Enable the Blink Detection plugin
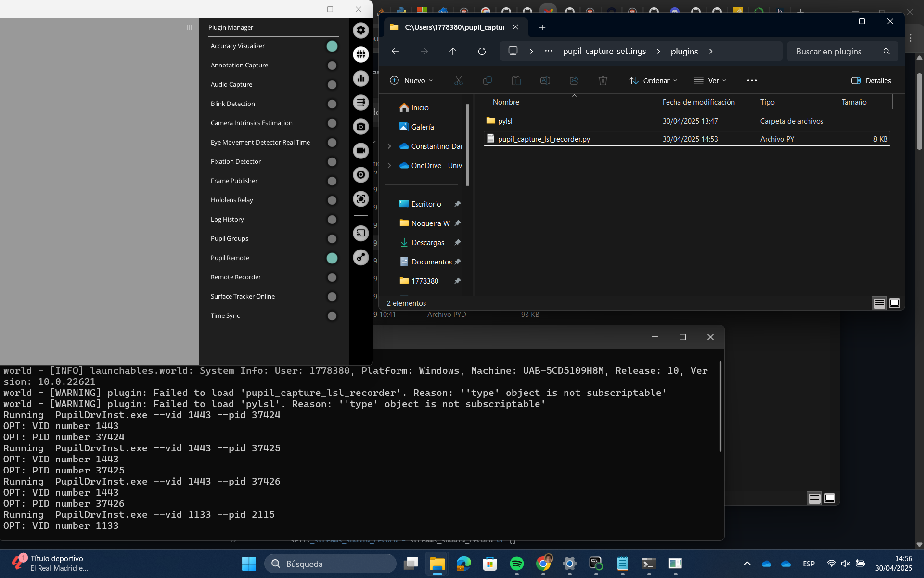Viewport: 924px width, 578px height. [x=332, y=104]
